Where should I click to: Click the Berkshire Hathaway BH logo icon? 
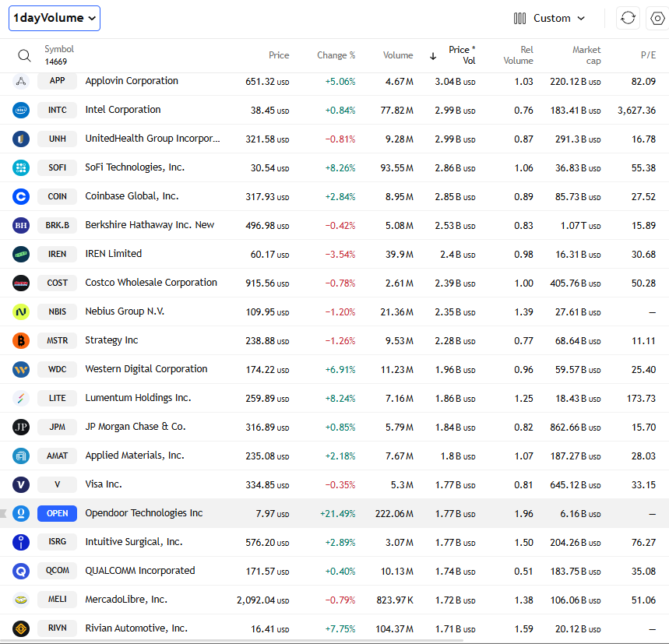[21, 225]
